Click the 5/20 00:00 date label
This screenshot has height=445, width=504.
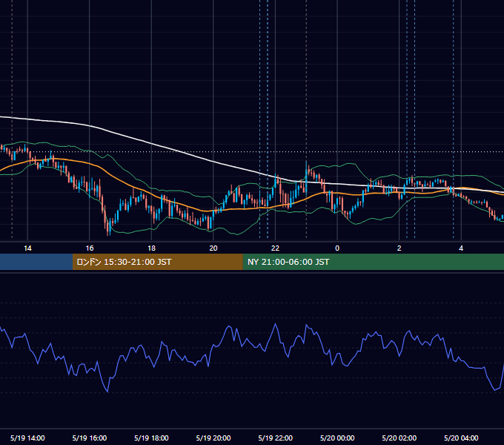(x=337, y=438)
